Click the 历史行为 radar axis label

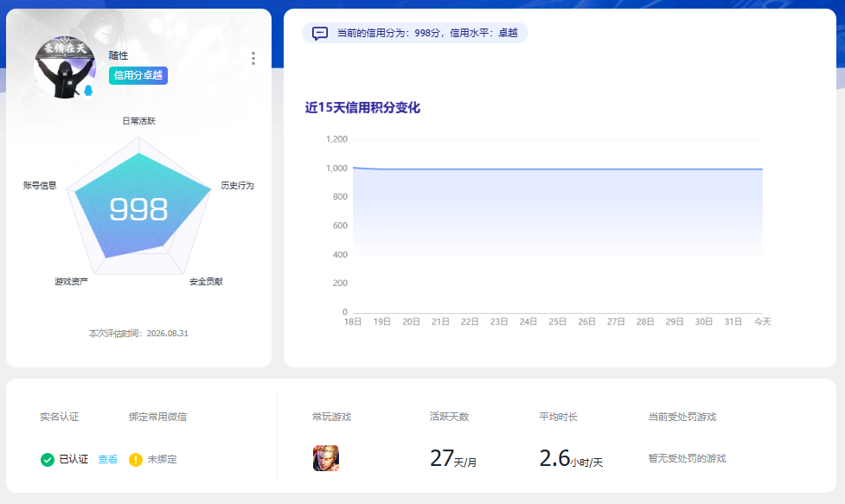(x=237, y=186)
